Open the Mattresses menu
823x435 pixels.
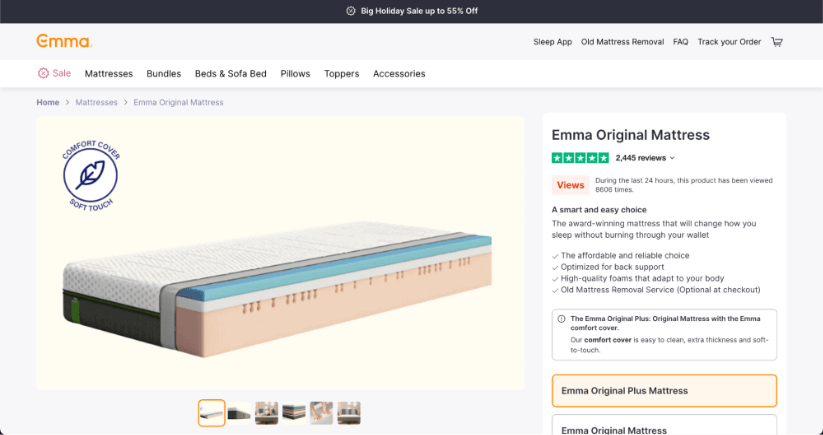pos(109,74)
